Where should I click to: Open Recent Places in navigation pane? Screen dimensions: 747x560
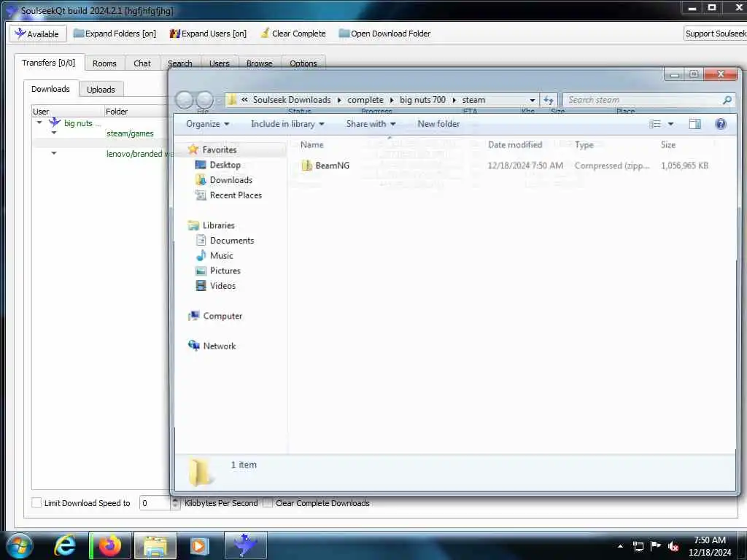[236, 195]
